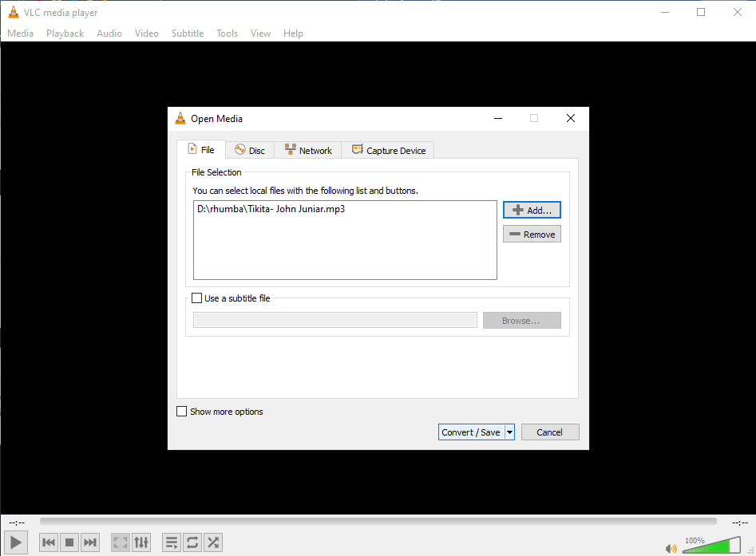Open the Help menu

[293, 34]
